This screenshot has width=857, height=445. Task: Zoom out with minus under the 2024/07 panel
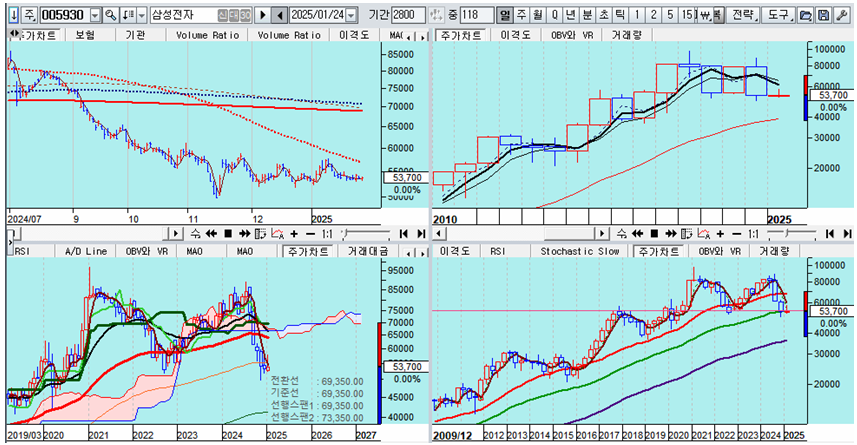pos(310,234)
